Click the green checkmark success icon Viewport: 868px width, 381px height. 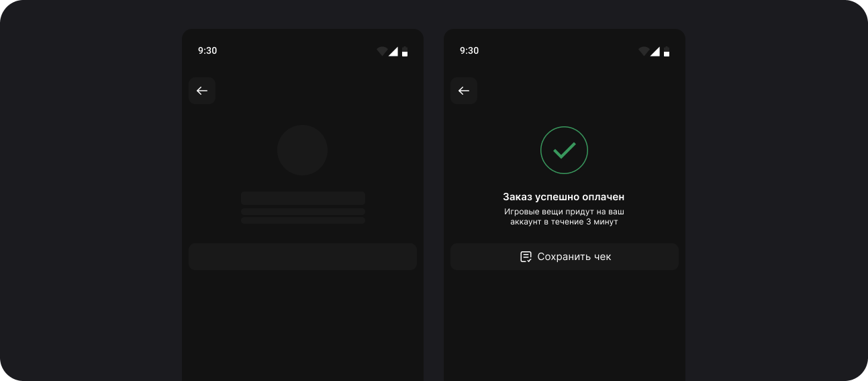tap(564, 151)
